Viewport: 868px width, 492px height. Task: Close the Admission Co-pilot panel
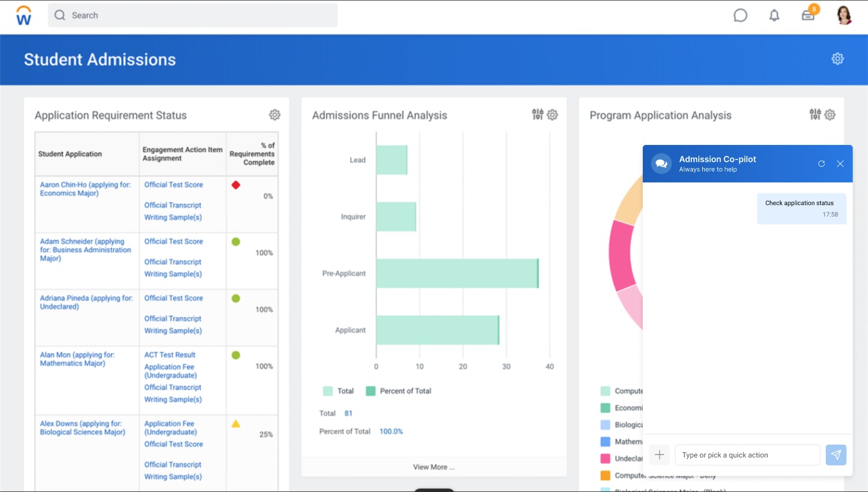coord(840,164)
